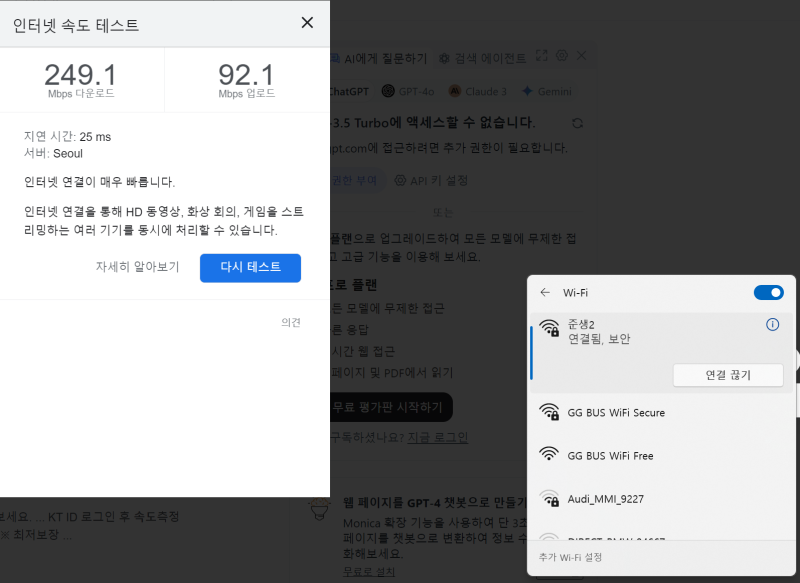The width and height of the screenshot is (800, 583).
Task: Click the connected 준생2 network entry
Action: (661, 353)
